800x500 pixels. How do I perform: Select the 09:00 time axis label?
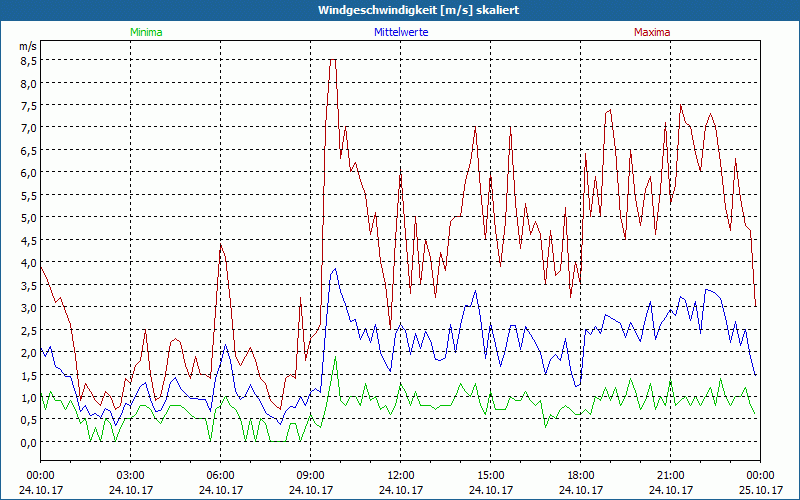310,475
